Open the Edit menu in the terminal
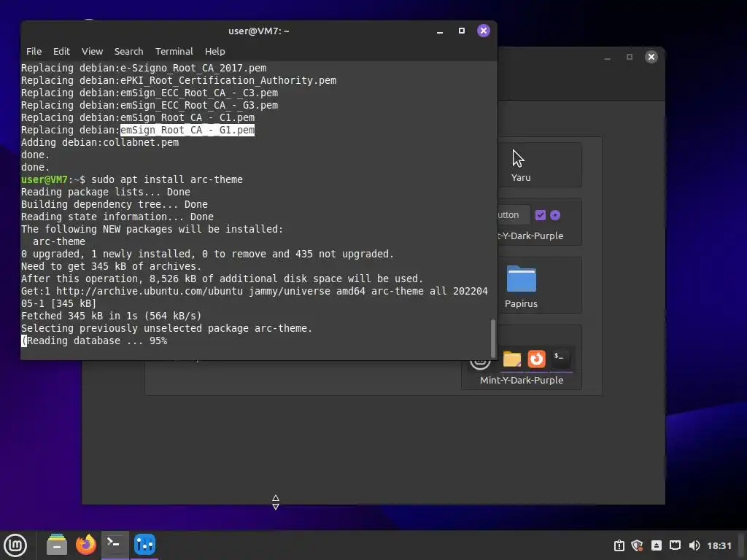The width and height of the screenshot is (747, 560). [x=61, y=52]
